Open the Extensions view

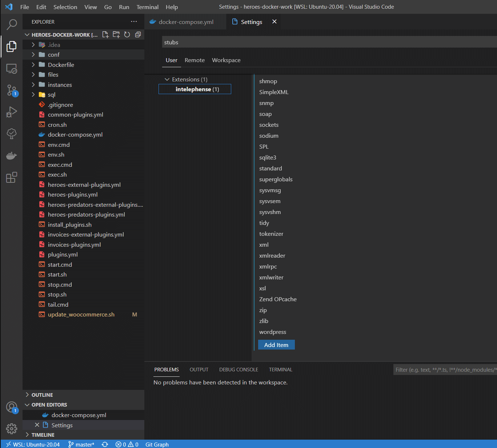[12, 177]
